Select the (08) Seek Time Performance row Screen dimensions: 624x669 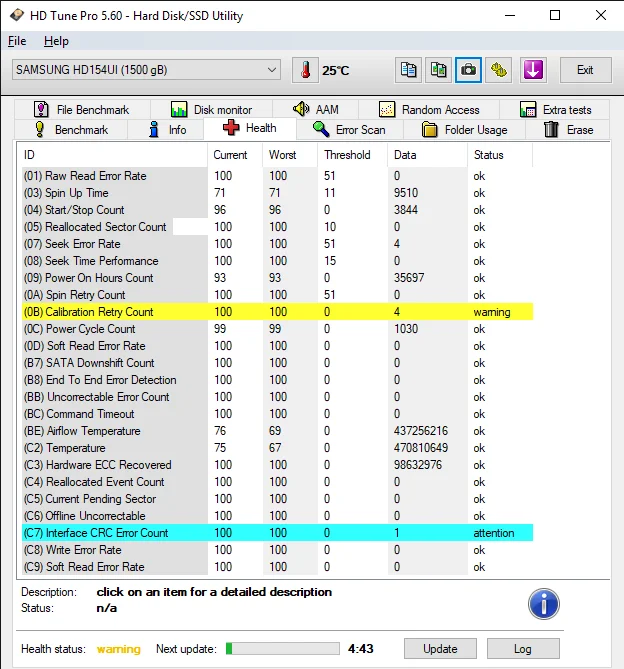(x=277, y=261)
